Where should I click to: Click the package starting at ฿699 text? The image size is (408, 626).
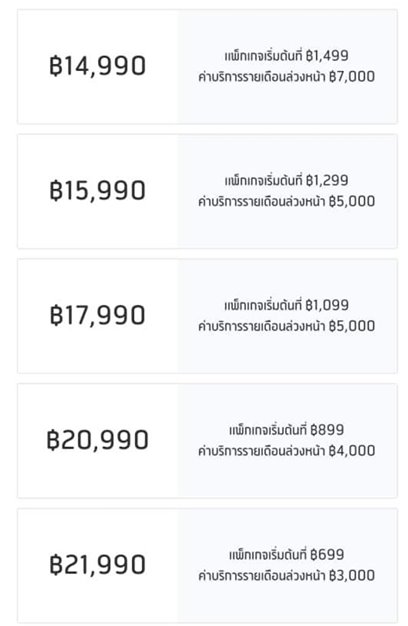pos(286,554)
